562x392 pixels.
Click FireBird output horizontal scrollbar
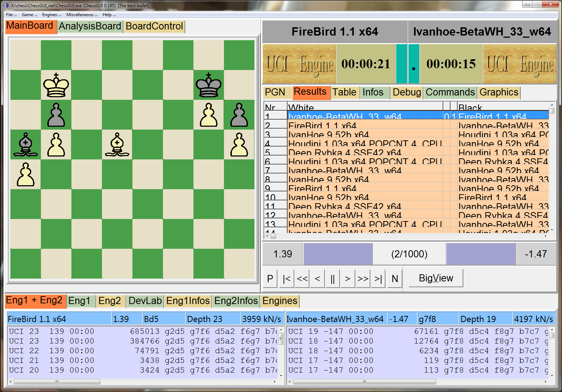tap(143, 382)
